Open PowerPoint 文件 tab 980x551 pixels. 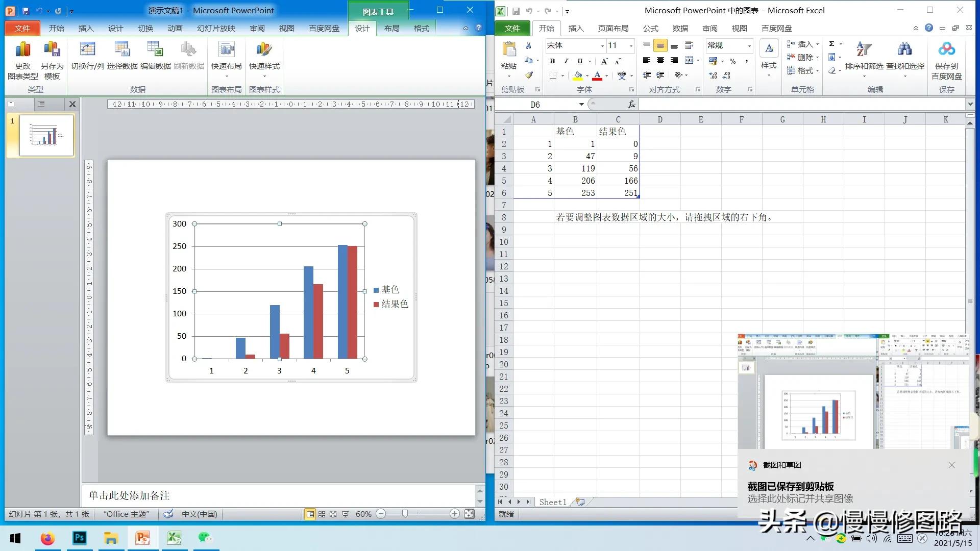click(22, 28)
